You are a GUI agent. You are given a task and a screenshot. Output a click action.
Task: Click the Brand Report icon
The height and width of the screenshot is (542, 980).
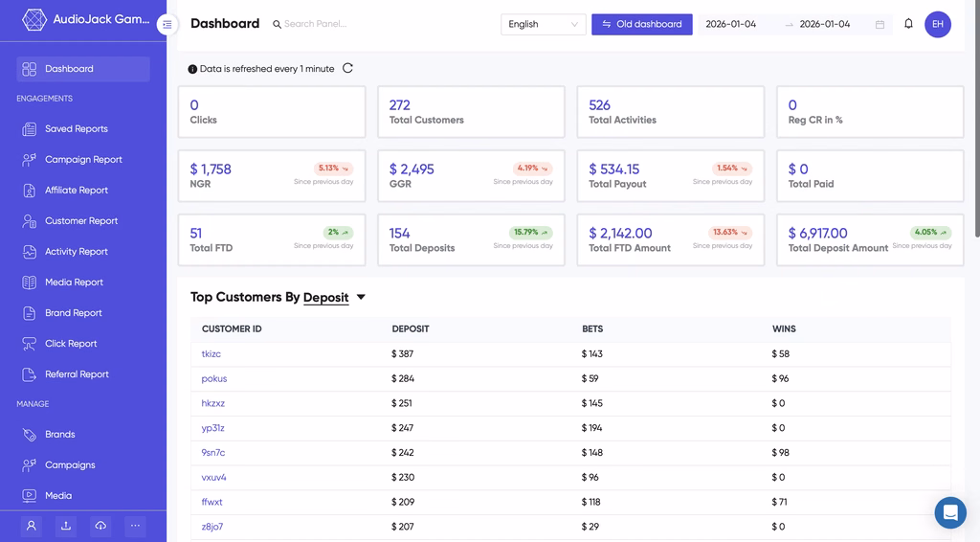(x=30, y=312)
